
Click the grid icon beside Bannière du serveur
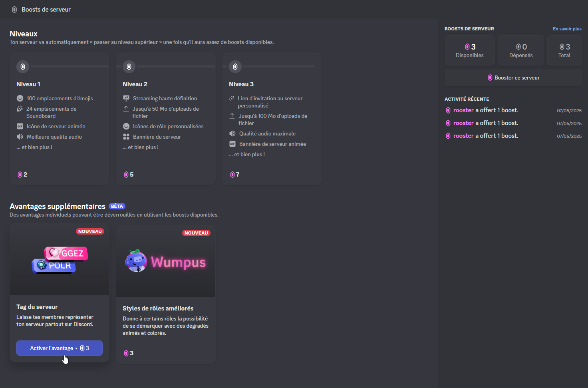tap(126, 137)
